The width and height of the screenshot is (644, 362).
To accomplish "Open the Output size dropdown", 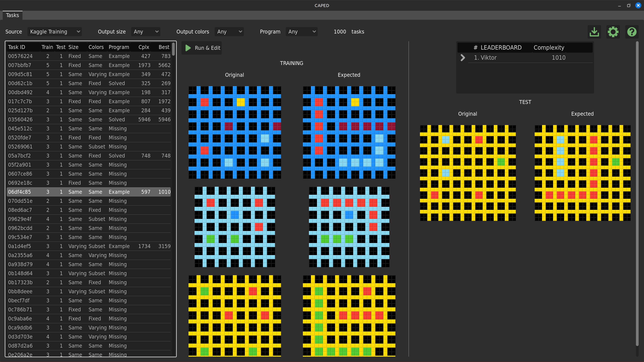I will coord(146,32).
